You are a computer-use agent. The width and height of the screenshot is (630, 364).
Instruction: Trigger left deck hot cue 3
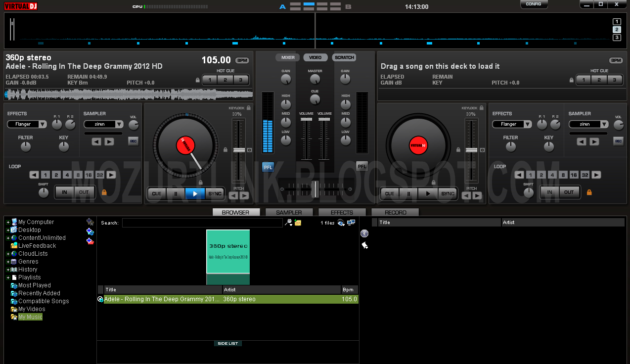pyautogui.click(x=241, y=80)
